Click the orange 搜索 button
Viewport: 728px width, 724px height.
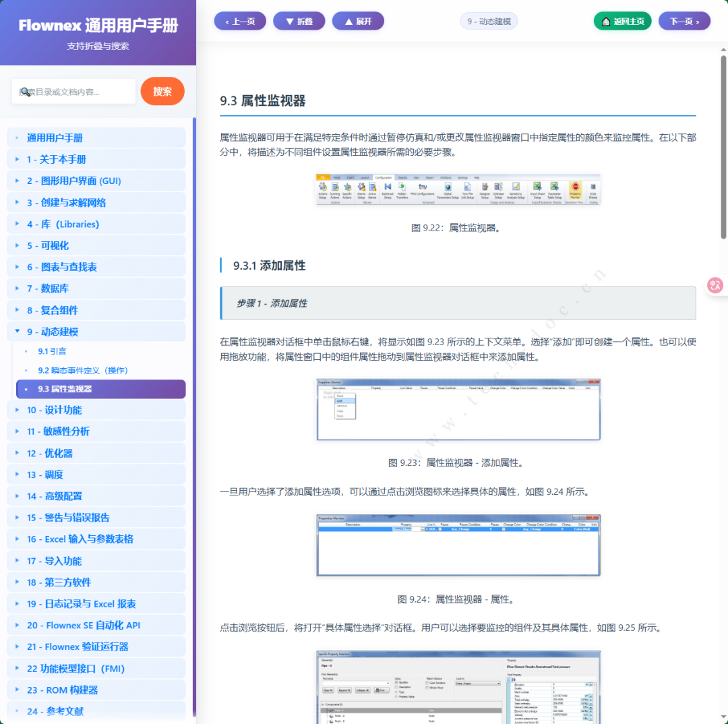(x=162, y=91)
